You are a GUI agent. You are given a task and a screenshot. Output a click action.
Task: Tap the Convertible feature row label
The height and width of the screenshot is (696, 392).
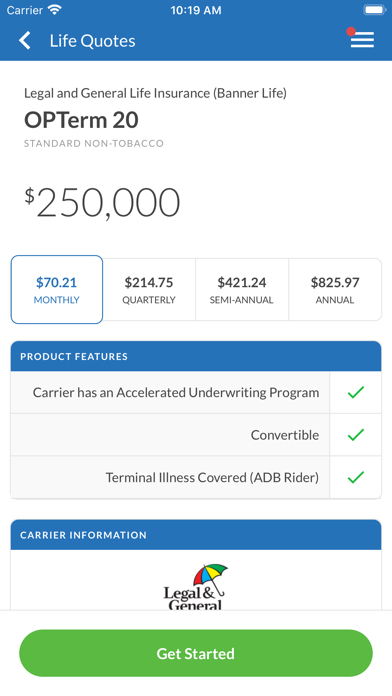[x=285, y=435]
